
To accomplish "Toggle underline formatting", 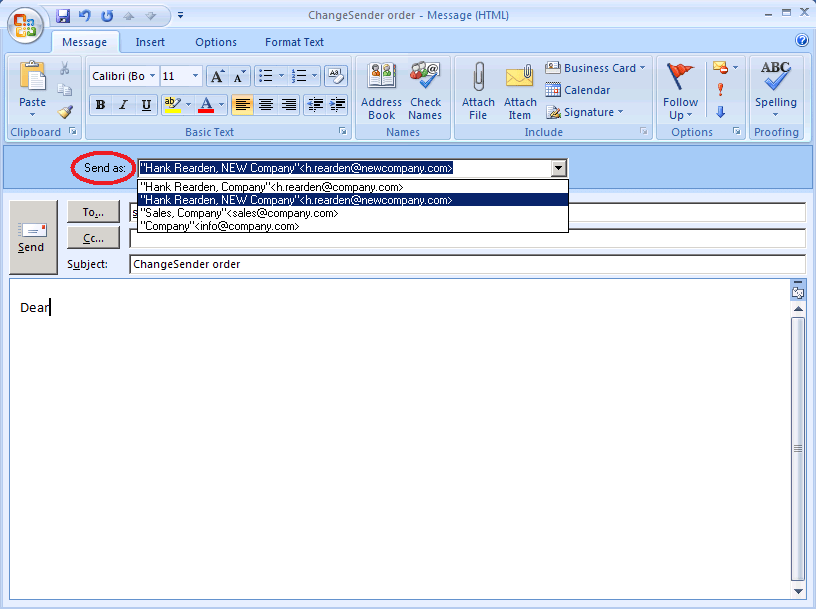I will click(145, 105).
